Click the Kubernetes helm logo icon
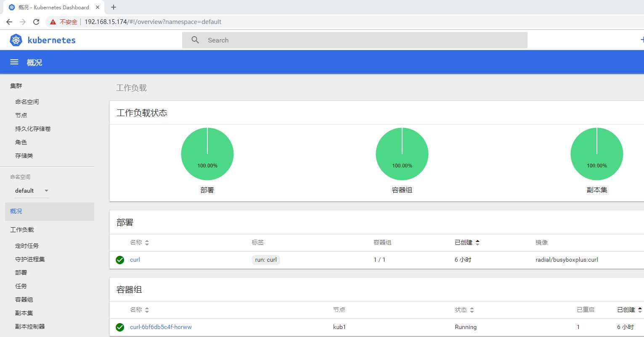 click(16, 40)
